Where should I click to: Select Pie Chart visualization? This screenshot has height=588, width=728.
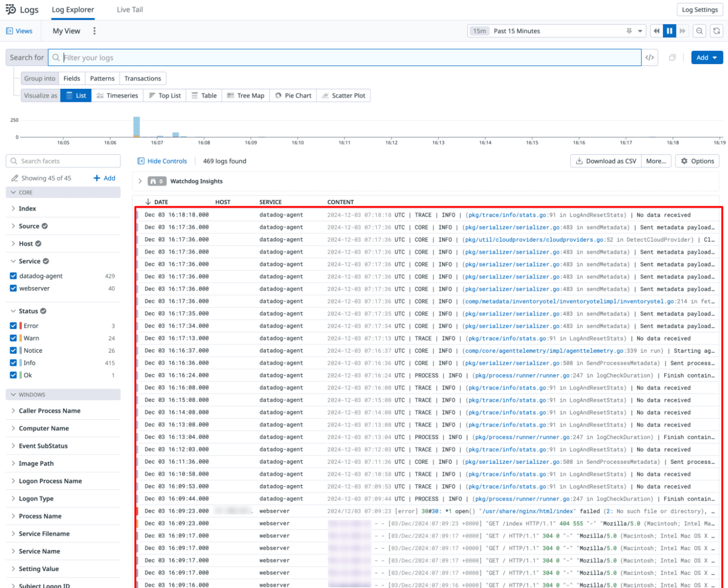[293, 96]
